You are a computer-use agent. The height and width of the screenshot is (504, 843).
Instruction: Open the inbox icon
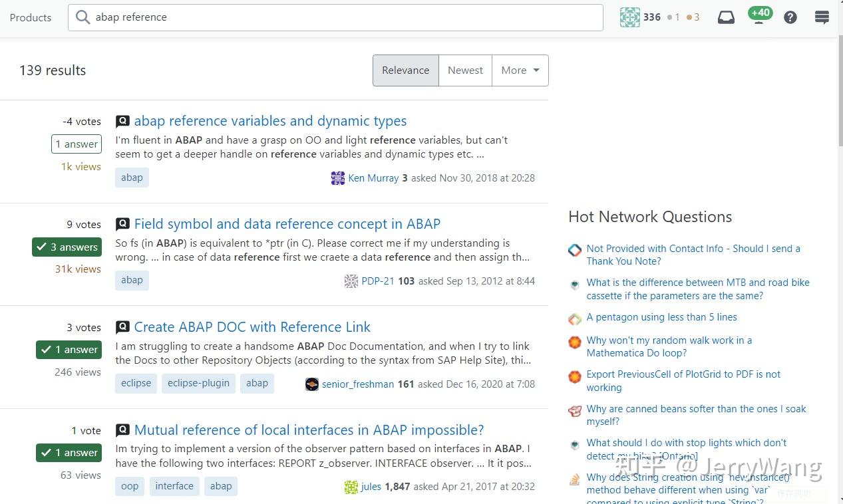pyautogui.click(x=726, y=18)
